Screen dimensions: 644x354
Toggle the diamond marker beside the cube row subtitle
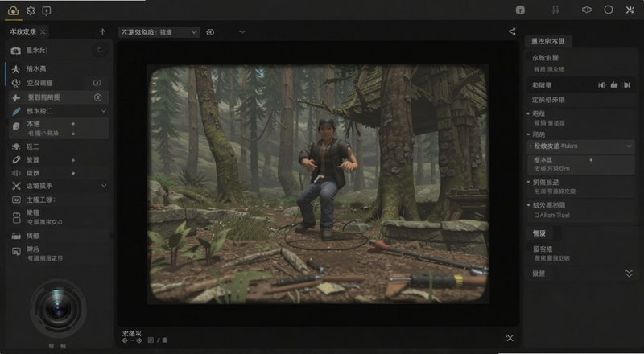click(73, 134)
